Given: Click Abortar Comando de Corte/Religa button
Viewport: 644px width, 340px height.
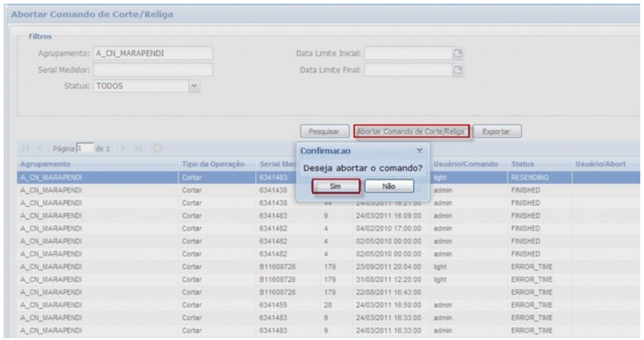Looking at the screenshot, I should 411,131.
